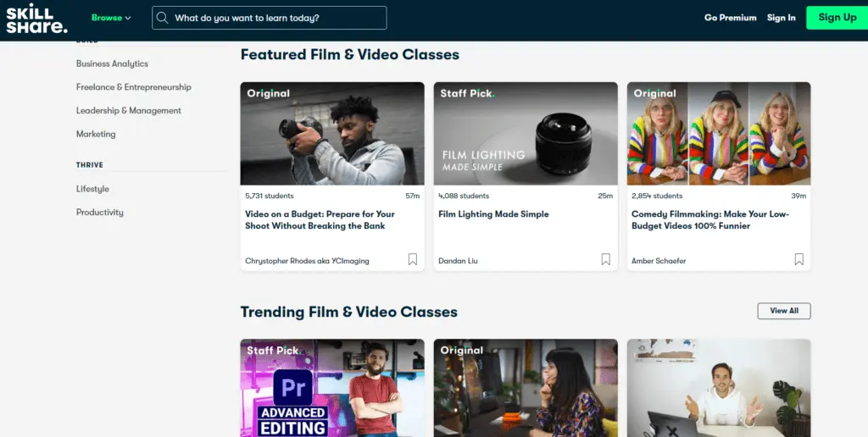Open the trending Original class thumbnail with woman
Screen dimensions: 868x437
[526, 388]
